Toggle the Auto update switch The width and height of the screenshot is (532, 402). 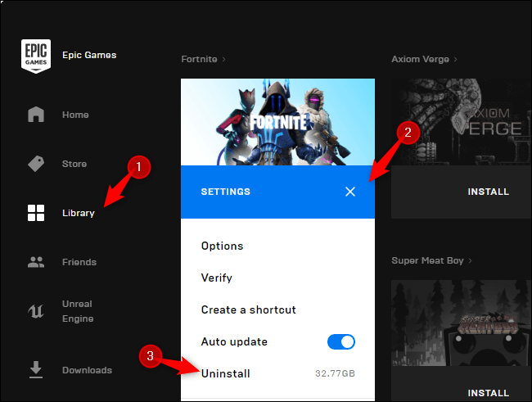(x=340, y=341)
